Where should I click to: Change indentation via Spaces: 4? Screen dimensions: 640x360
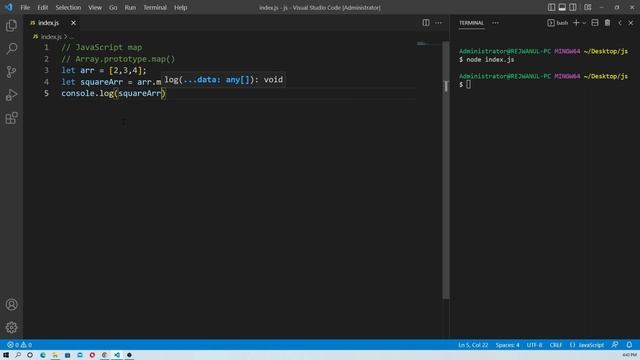pyautogui.click(x=507, y=345)
